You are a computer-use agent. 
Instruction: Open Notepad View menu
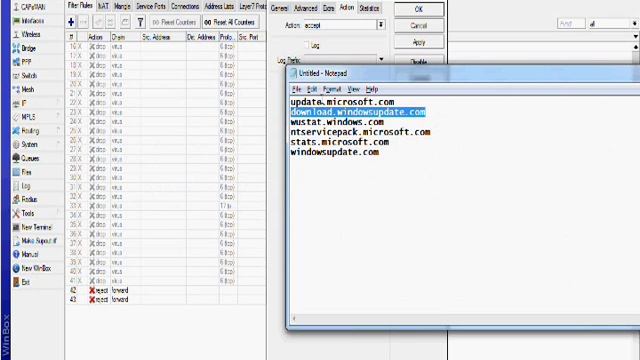353,89
